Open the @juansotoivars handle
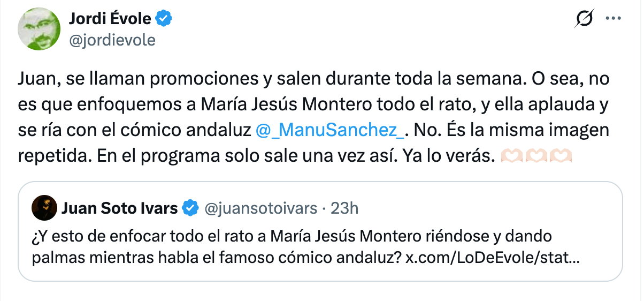644x301 pixels. (x=261, y=208)
